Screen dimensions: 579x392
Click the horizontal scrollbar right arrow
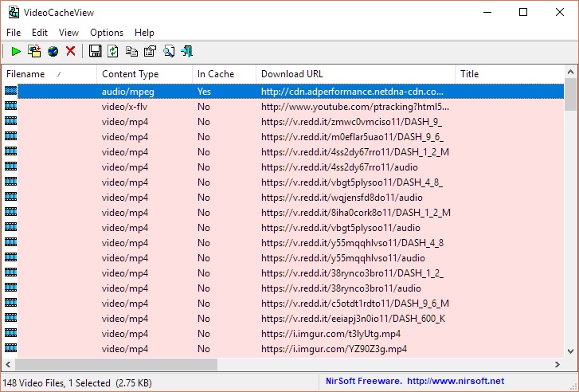557,365
